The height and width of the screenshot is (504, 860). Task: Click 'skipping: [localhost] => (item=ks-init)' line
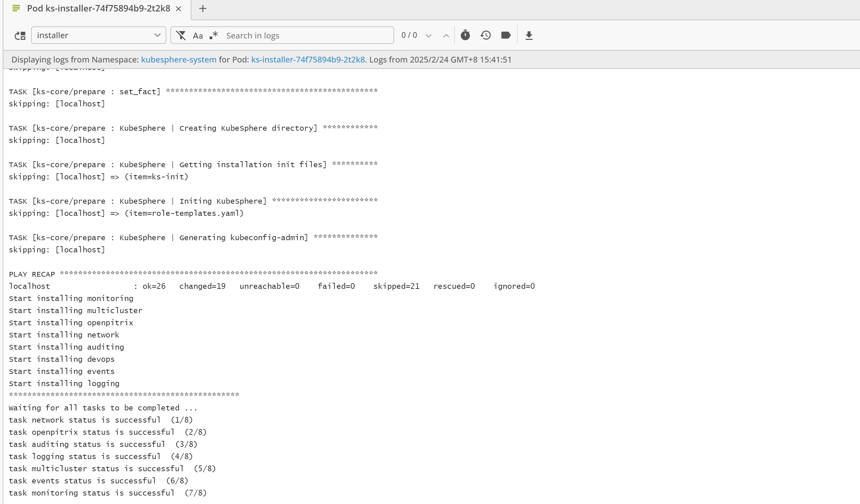click(x=99, y=177)
